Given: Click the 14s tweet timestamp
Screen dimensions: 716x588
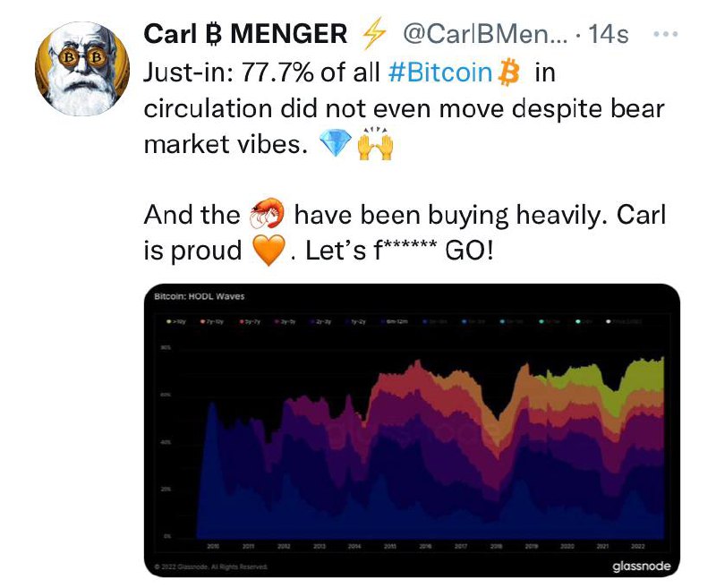Looking at the screenshot, I should 609,34.
